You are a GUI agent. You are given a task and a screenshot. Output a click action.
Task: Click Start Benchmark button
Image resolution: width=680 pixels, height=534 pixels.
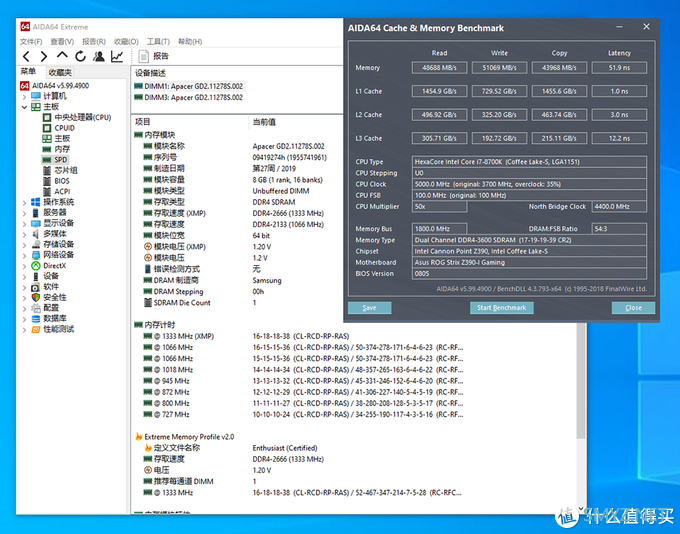[x=502, y=308]
